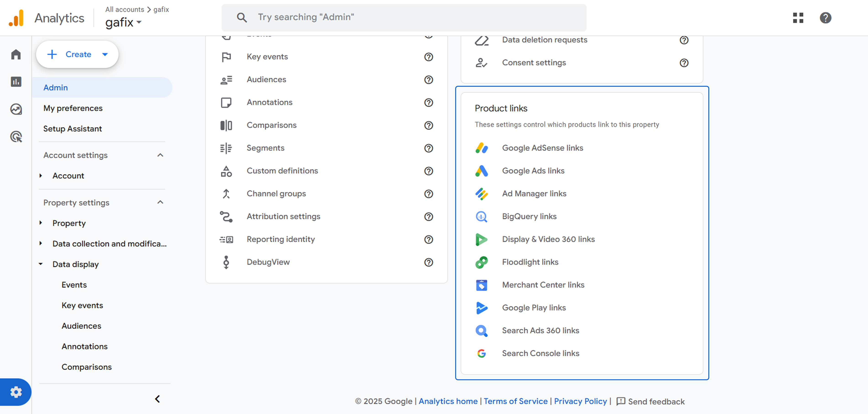Open the Advertising icon in left rail
The height and width of the screenshot is (414, 868).
[x=16, y=136]
